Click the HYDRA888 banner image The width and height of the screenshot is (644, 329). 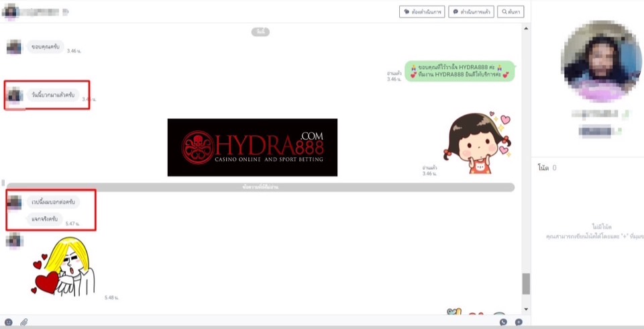click(x=252, y=147)
